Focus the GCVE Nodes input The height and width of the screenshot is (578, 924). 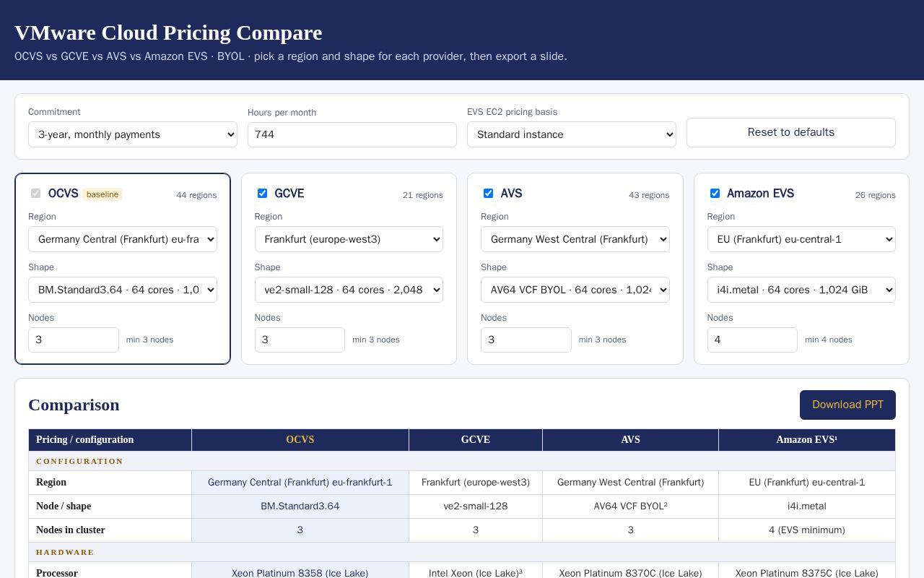tap(300, 340)
